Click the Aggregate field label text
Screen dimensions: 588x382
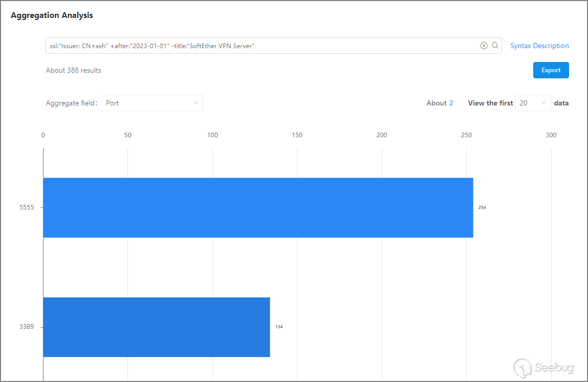(x=71, y=103)
